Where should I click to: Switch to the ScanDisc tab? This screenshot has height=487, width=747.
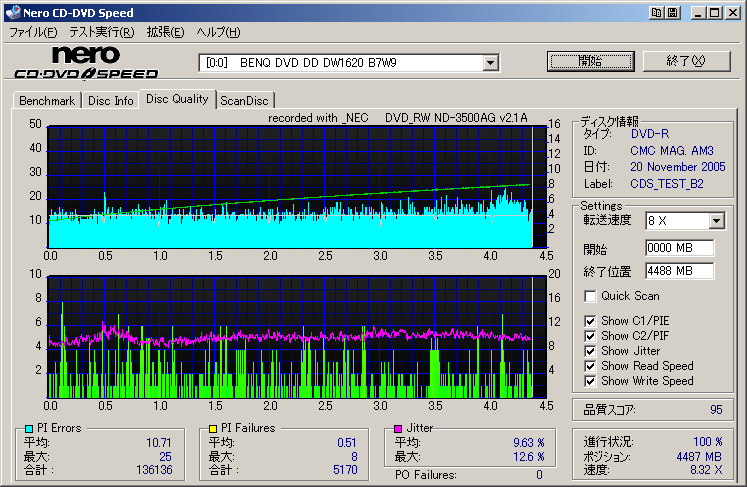click(x=244, y=101)
